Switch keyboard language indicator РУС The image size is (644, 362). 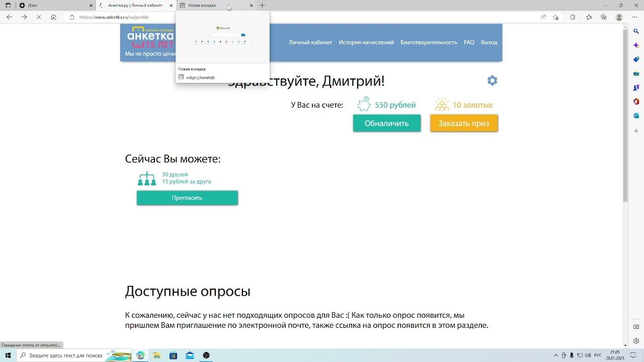click(x=598, y=355)
